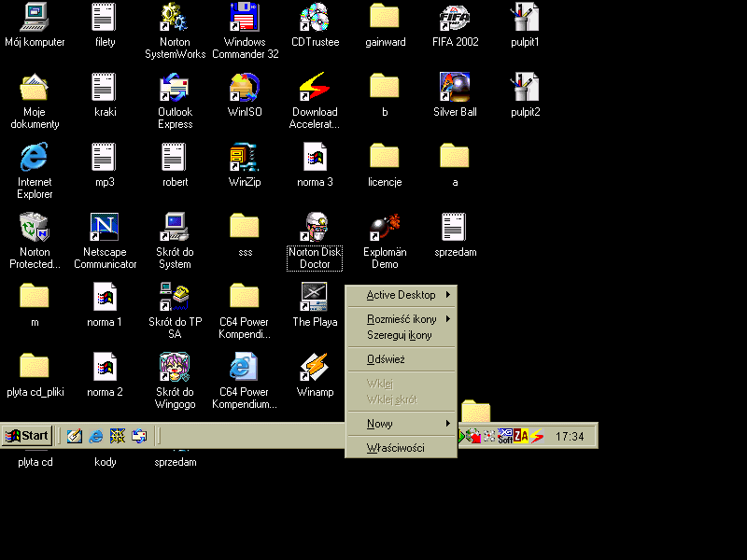This screenshot has height=560, width=747.
Task: Open the CDTrustee desktop icon
Action: pos(315,17)
